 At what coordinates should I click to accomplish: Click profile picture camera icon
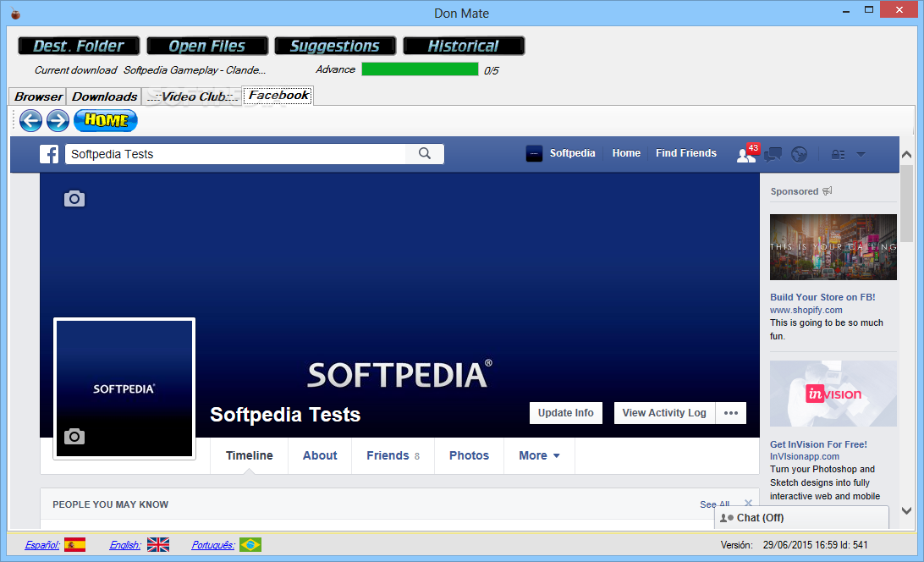pos(74,437)
